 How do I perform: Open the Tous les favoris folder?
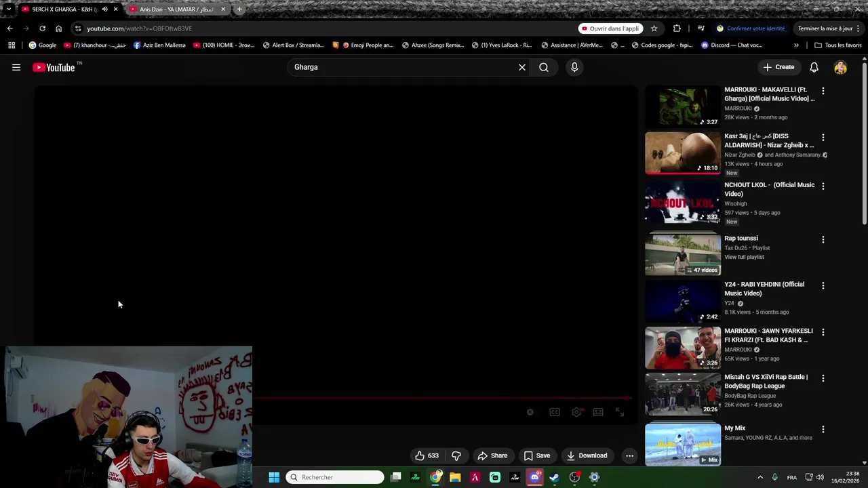838,45
